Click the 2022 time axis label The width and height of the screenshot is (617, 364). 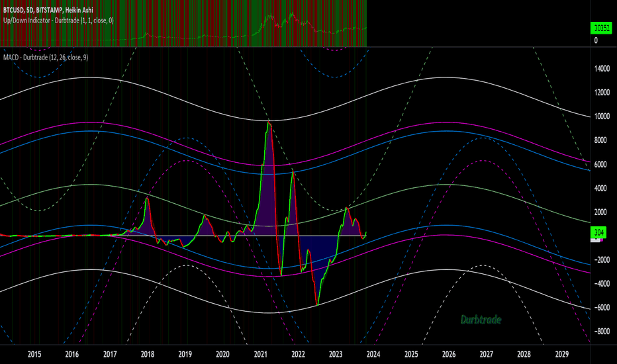coord(298,354)
